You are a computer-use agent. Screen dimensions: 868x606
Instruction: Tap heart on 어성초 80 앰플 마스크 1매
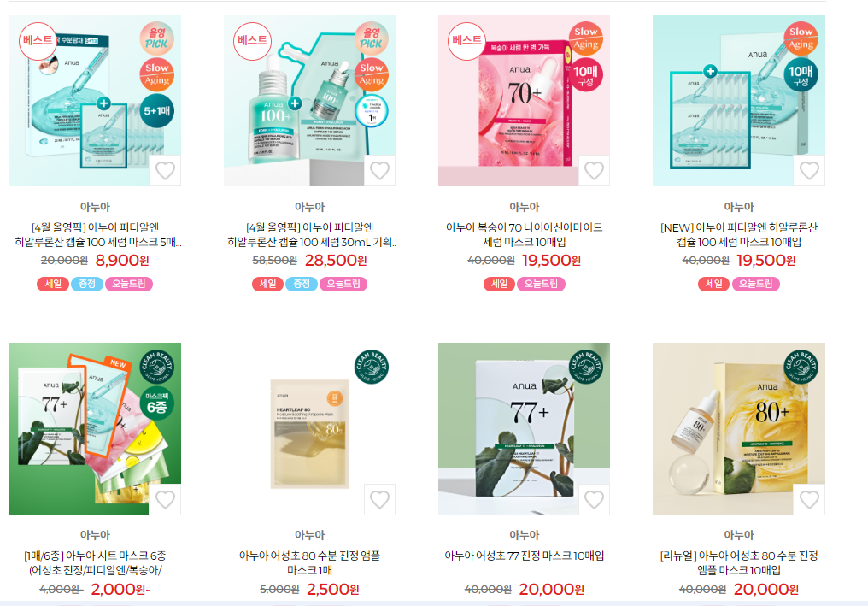379,500
